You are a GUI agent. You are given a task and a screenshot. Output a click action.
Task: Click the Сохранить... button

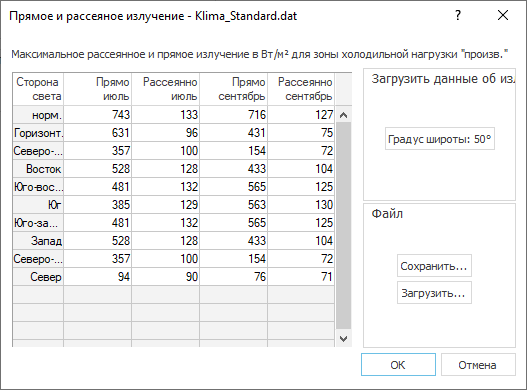434,266
